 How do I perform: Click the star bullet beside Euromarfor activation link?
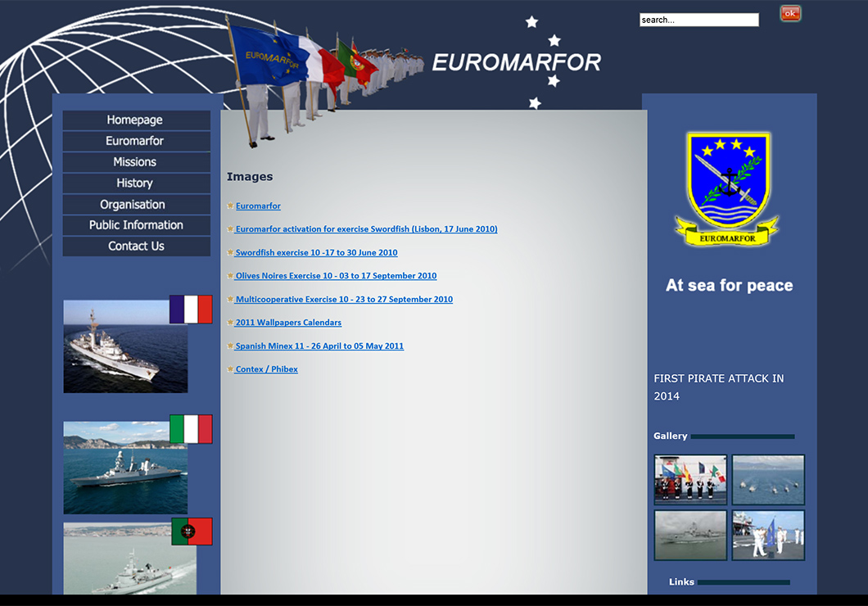pos(230,229)
